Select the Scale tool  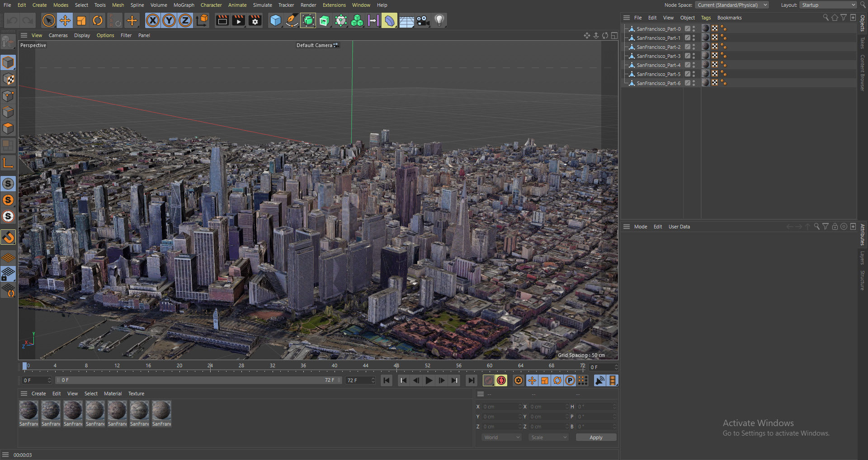point(81,20)
